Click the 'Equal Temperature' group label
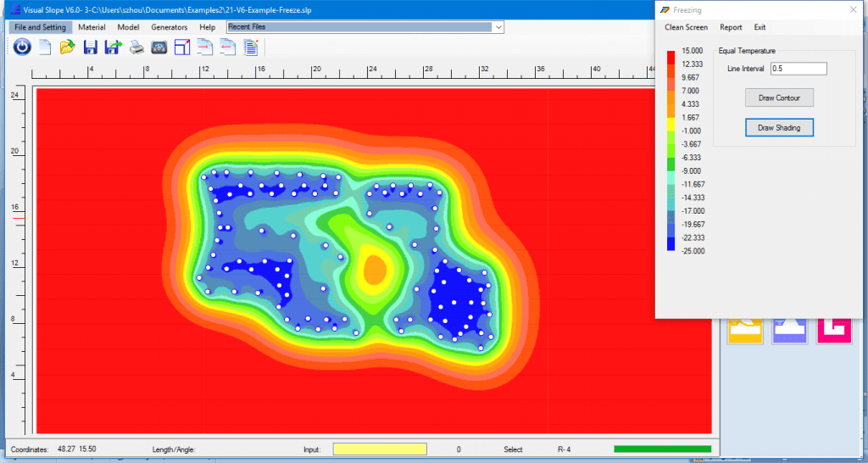 (x=747, y=51)
